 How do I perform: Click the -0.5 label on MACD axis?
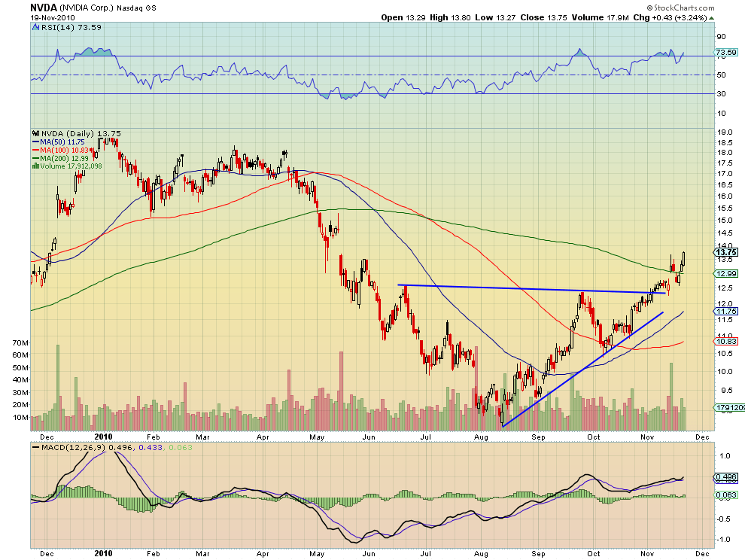(x=724, y=519)
